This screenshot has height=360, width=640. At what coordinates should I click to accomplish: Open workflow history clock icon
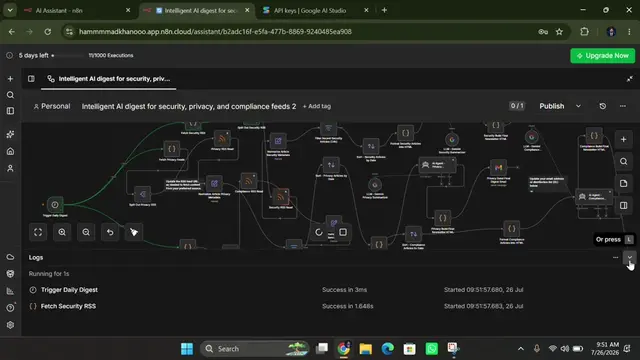tap(602, 106)
